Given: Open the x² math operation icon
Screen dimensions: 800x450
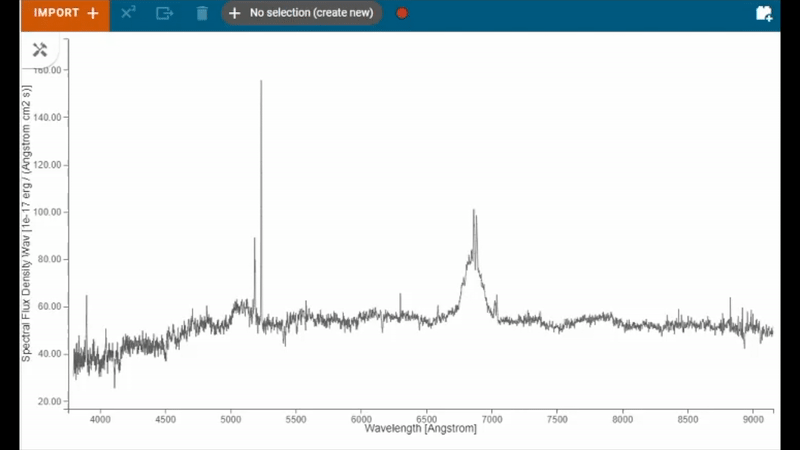Looking at the screenshot, I should click(x=128, y=13).
